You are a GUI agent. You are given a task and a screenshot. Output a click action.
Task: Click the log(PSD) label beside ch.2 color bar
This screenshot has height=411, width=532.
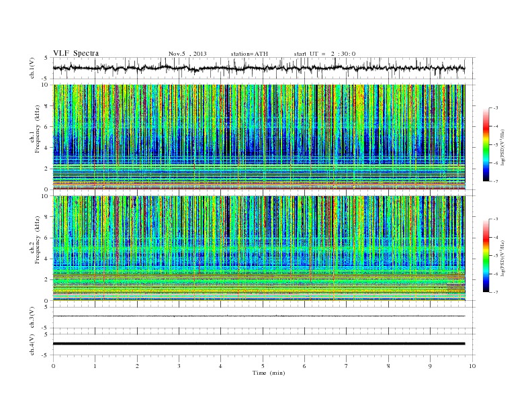[x=502, y=258]
